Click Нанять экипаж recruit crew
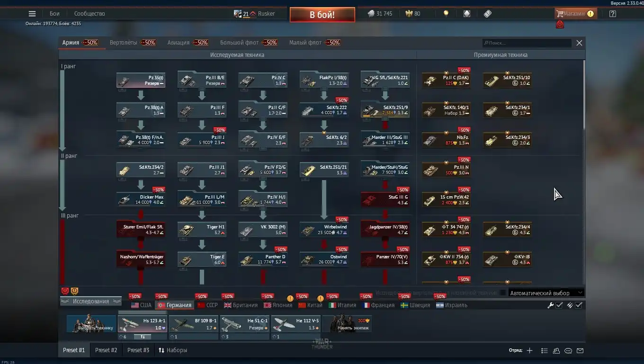 (347, 324)
